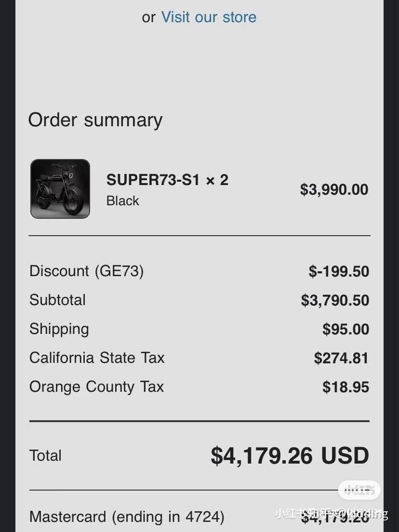Click the $4,179.26 USD total amount

coord(290,455)
